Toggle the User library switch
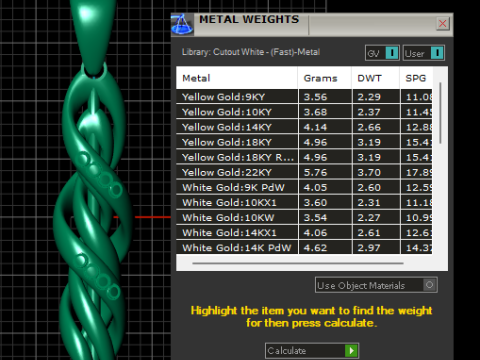Viewport: 480px width, 360px height. click(424, 53)
